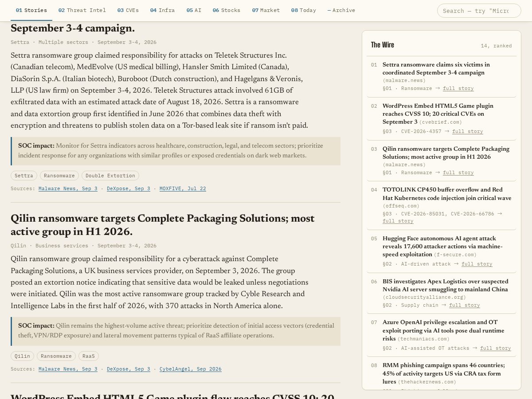The height and width of the screenshot is (399, 532).
Task: Open the MOXFIVE, Jul 22 source link
Action: (183, 188)
